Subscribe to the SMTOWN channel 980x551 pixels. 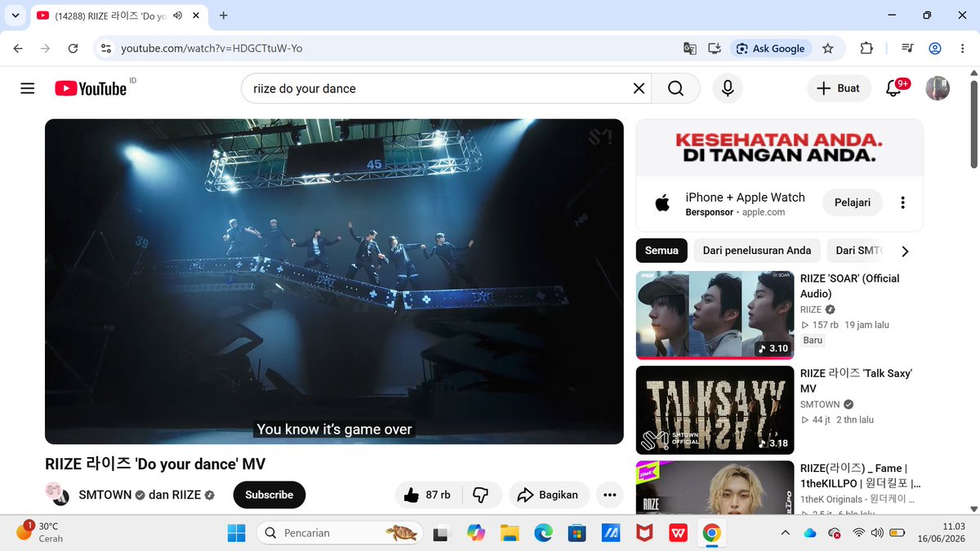pos(269,495)
